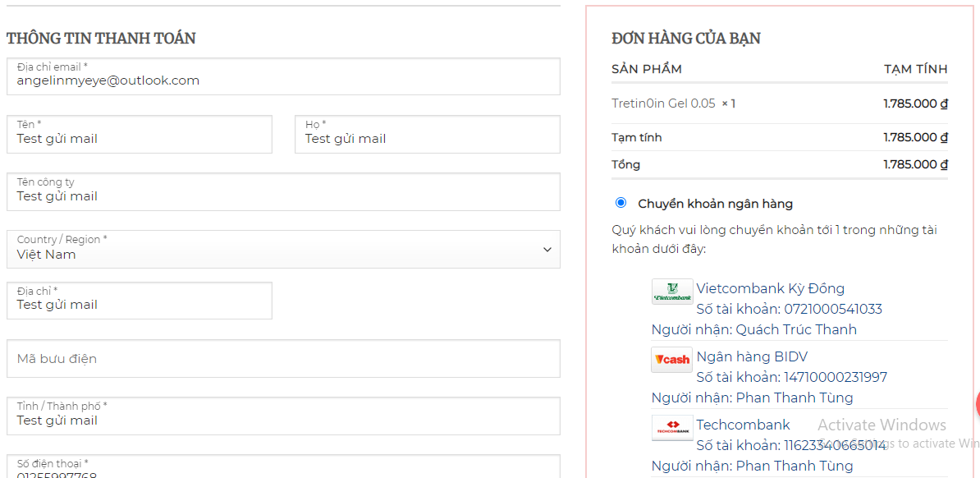Screen dimensions: 980x478
Task: Select Chuyển khoản ngân hàng radio button
Action: [x=621, y=203]
